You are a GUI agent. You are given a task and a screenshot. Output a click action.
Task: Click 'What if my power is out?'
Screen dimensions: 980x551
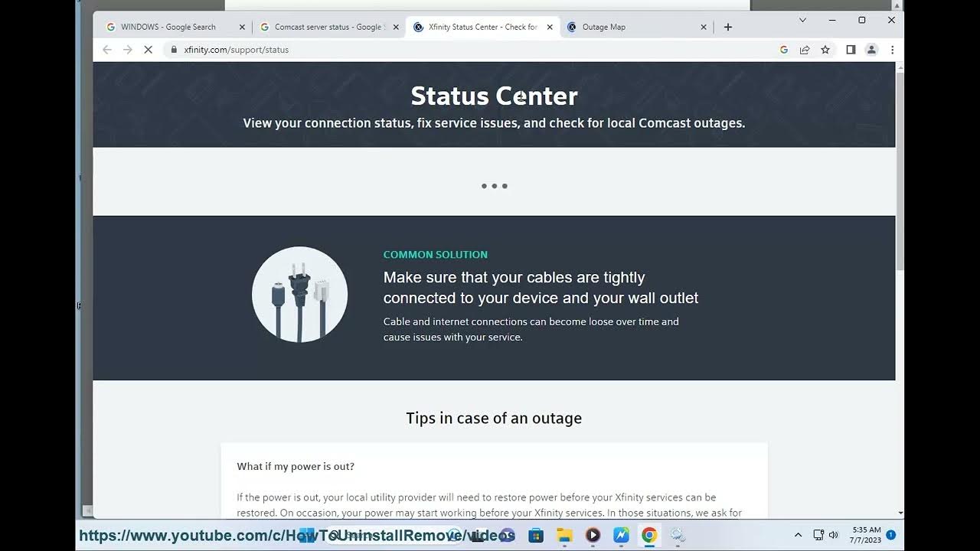pyautogui.click(x=296, y=466)
